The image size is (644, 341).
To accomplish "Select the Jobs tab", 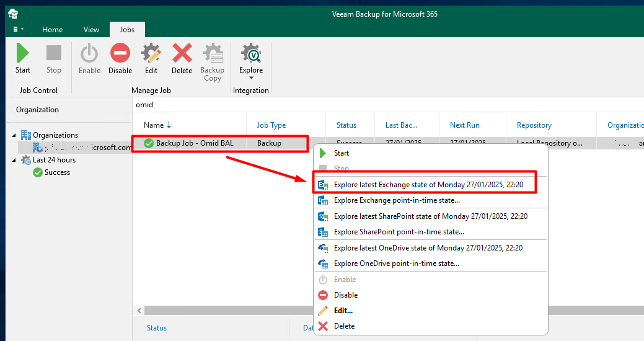I will (127, 30).
